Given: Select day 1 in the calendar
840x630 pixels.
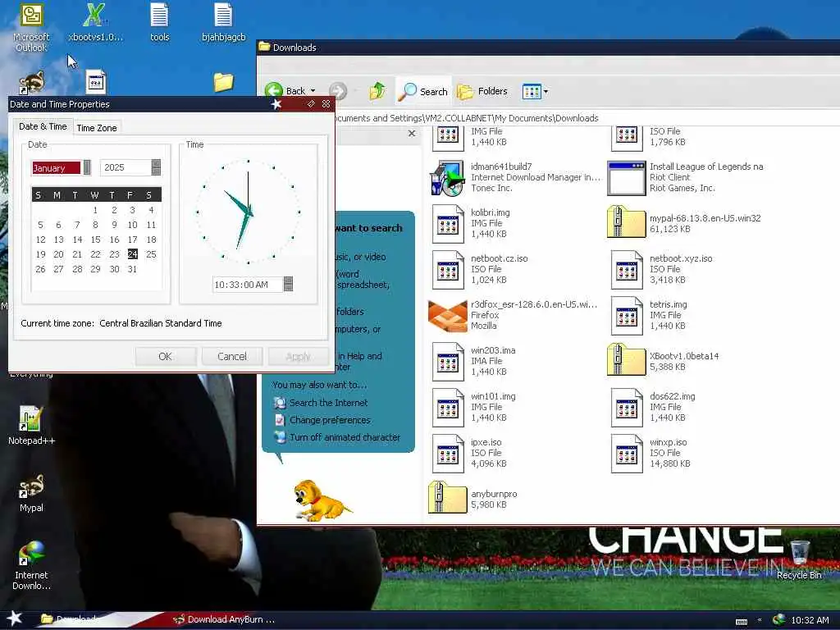Looking at the screenshot, I should 95,210.
